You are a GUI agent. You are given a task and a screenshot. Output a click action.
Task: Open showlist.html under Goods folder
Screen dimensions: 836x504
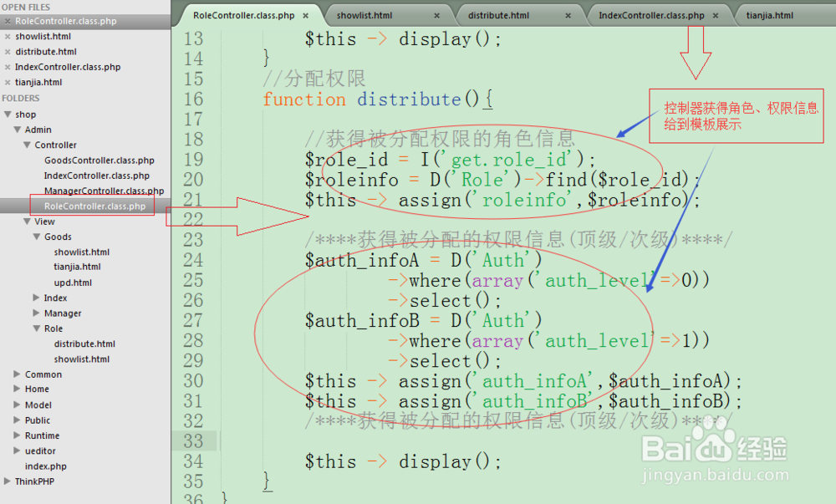[82, 252]
